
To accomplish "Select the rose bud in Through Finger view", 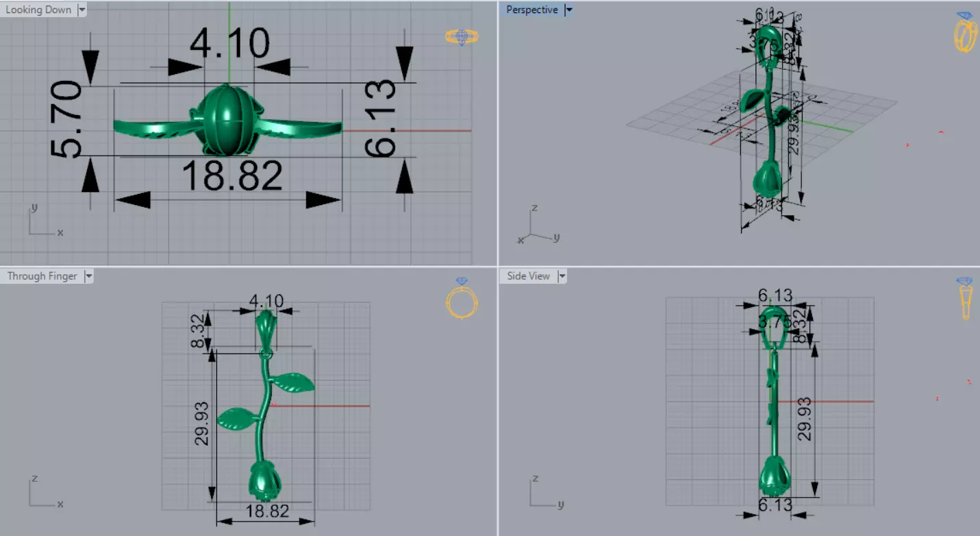I will [x=264, y=480].
